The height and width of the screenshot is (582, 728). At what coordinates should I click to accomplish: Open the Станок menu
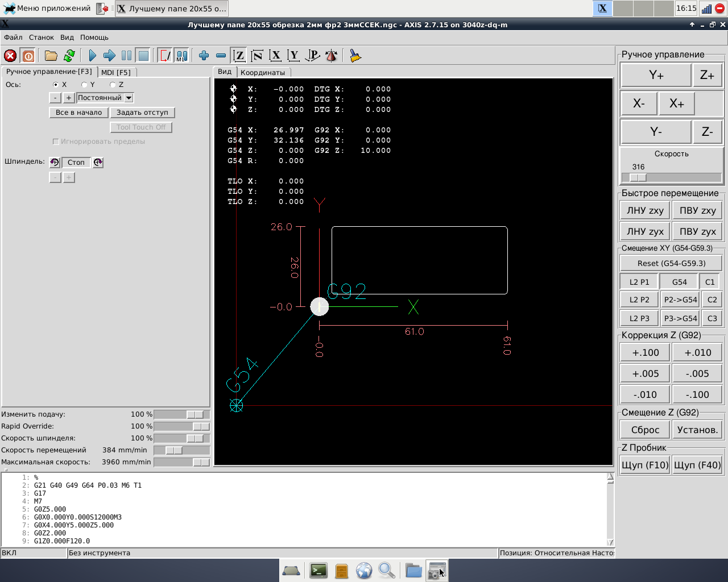[x=41, y=38]
